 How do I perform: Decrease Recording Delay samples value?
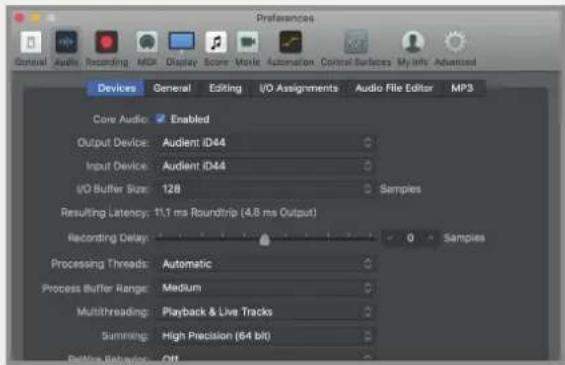click(390, 238)
